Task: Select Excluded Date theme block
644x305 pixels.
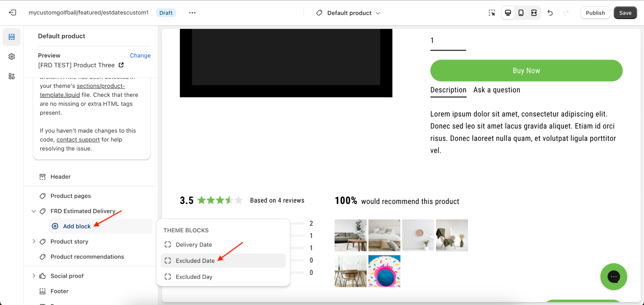Action: point(195,261)
